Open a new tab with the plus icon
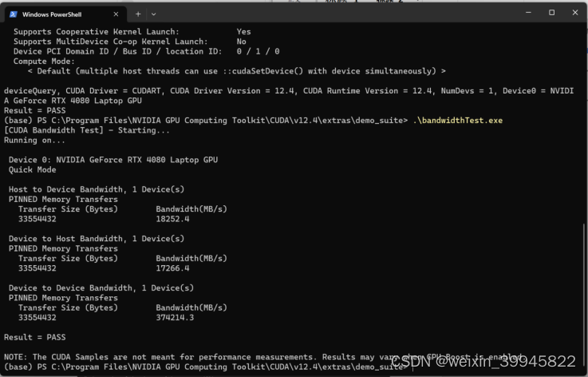The image size is (588, 377). [137, 14]
